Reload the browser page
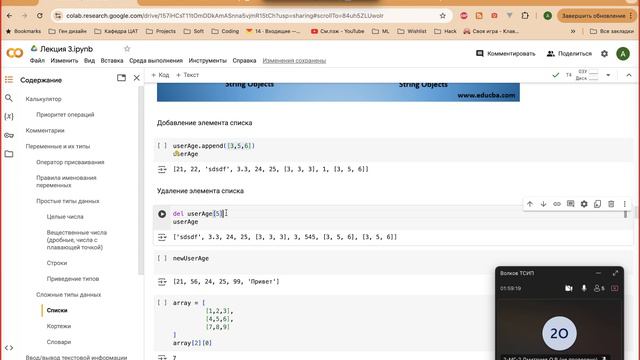The image size is (640, 360). (40, 16)
